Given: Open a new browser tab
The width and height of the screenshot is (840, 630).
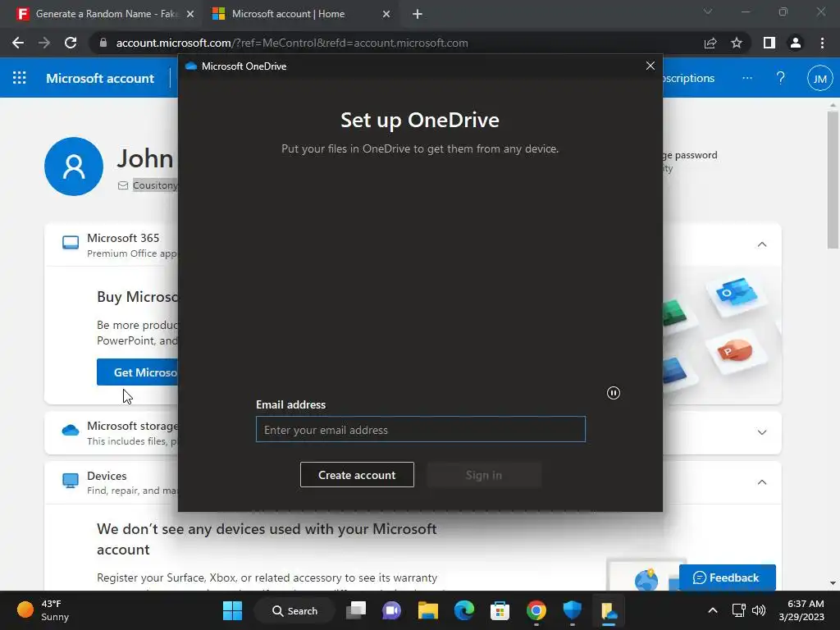Looking at the screenshot, I should pyautogui.click(x=418, y=14).
